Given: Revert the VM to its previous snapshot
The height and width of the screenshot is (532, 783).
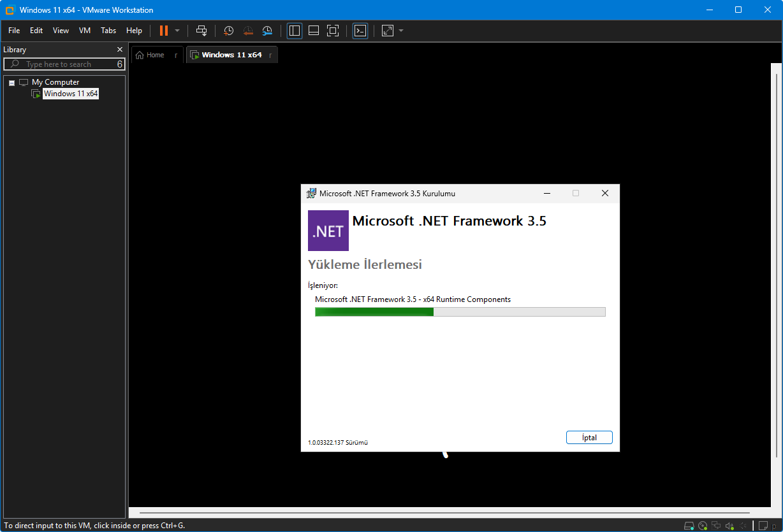Looking at the screenshot, I should pyautogui.click(x=248, y=31).
